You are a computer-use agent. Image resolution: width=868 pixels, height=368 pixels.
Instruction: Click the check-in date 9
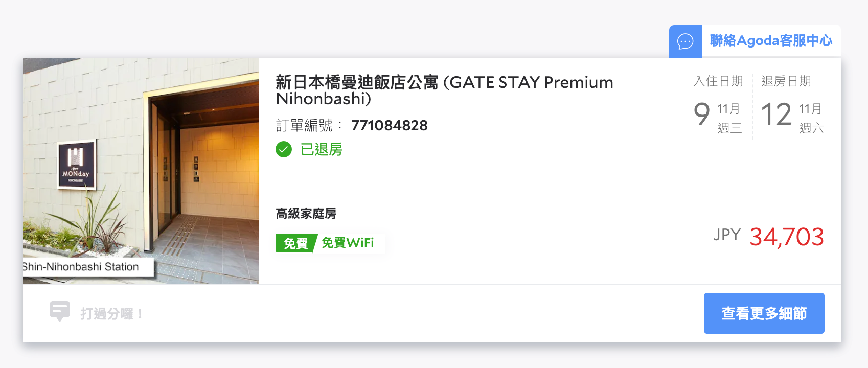(702, 113)
